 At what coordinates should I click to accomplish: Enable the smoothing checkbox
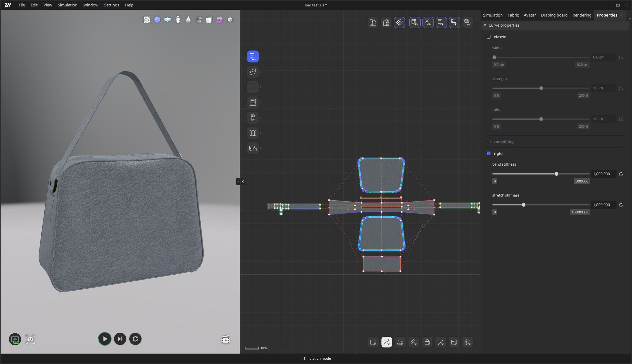489,141
